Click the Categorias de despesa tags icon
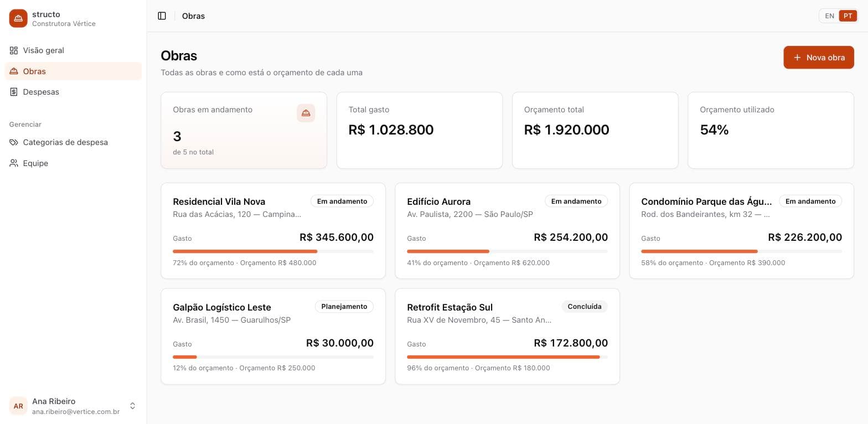Viewport: 868px width, 424px height. pyautogui.click(x=14, y=142)
